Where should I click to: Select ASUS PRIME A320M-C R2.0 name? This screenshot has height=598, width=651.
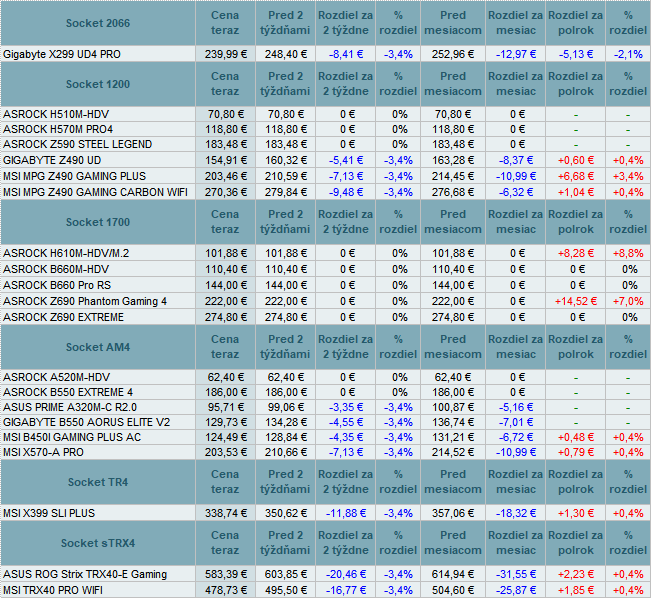70,407
